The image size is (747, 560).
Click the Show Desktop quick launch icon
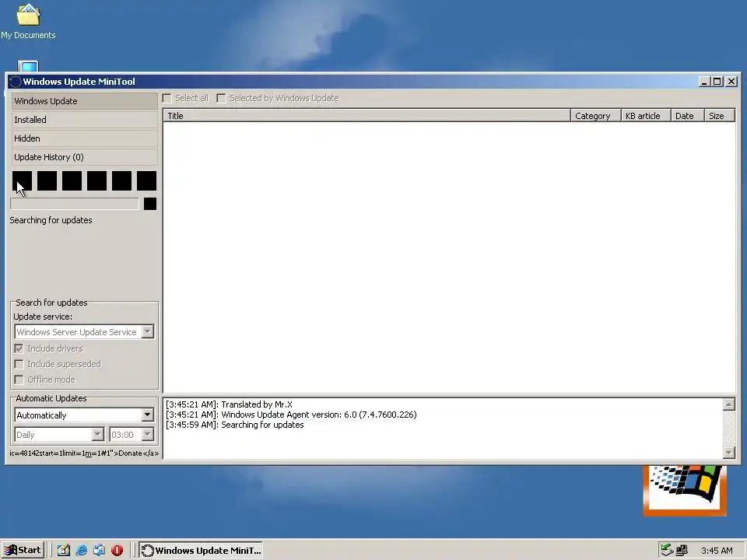[63, 550]
